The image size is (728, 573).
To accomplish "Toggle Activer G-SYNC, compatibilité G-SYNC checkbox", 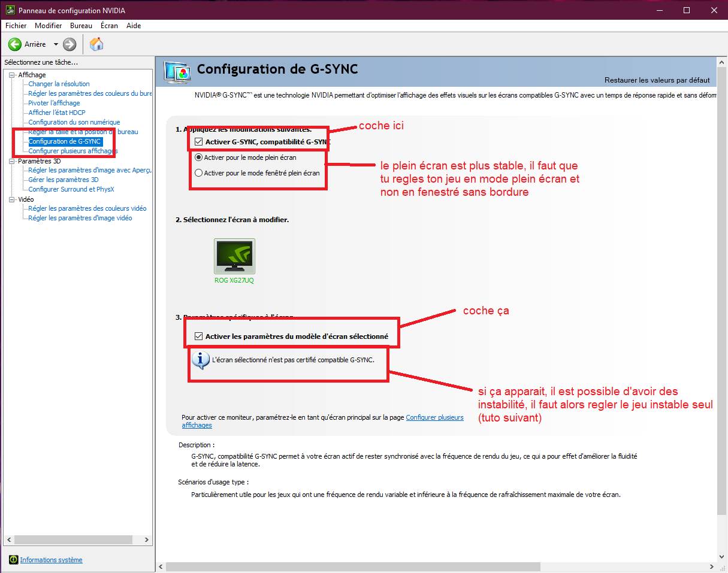I will click(199, 143).
